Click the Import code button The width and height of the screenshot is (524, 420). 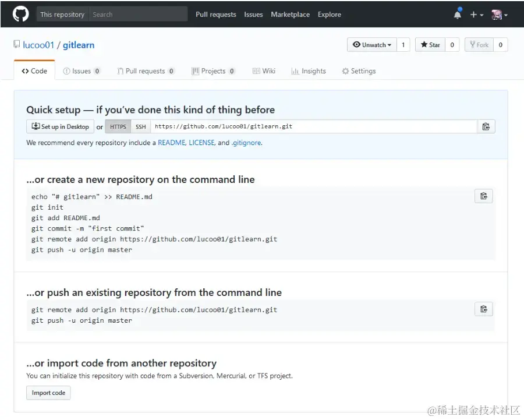click(x=48, y=393)
